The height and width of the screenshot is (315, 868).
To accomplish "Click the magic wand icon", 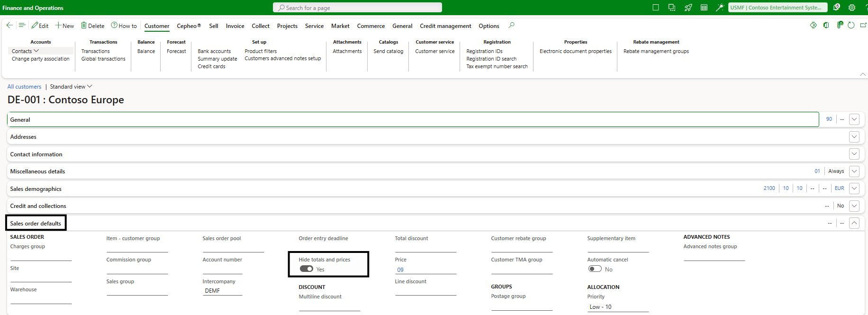I will [x=719, y=8].
